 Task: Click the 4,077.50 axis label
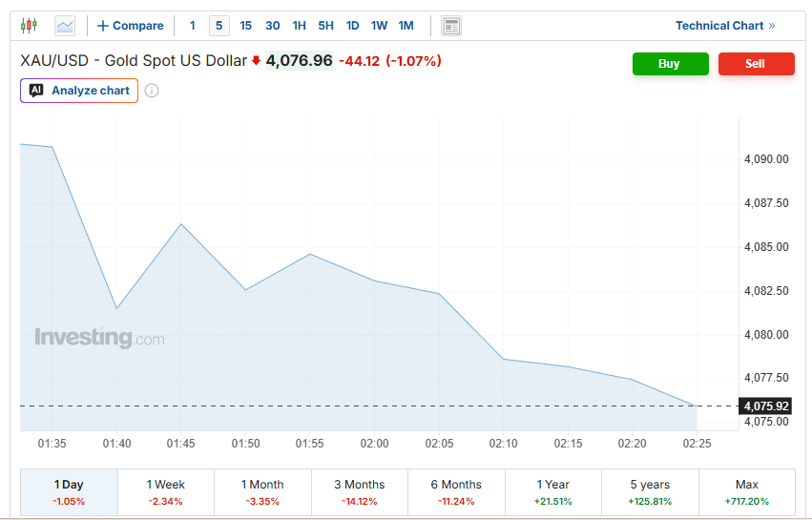click(x=766, y=378)
